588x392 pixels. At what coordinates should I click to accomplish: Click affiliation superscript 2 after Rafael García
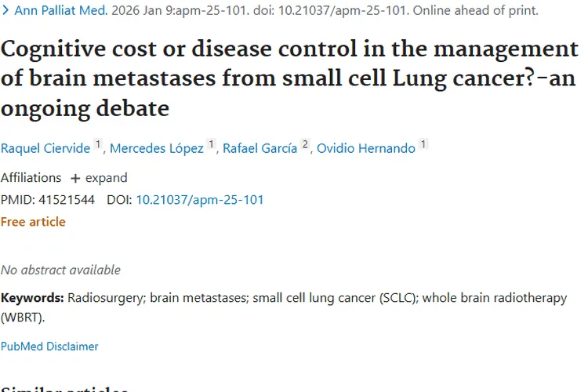305,145
